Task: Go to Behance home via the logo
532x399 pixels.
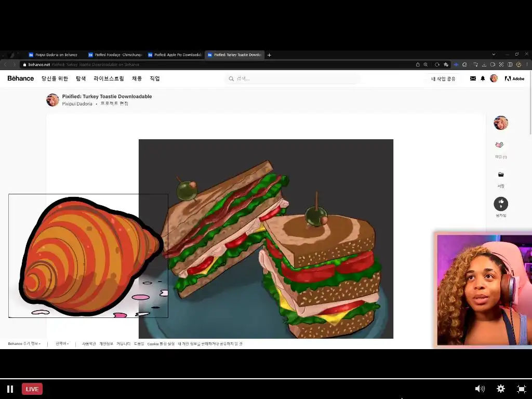Action: click(x=21, y=78)
